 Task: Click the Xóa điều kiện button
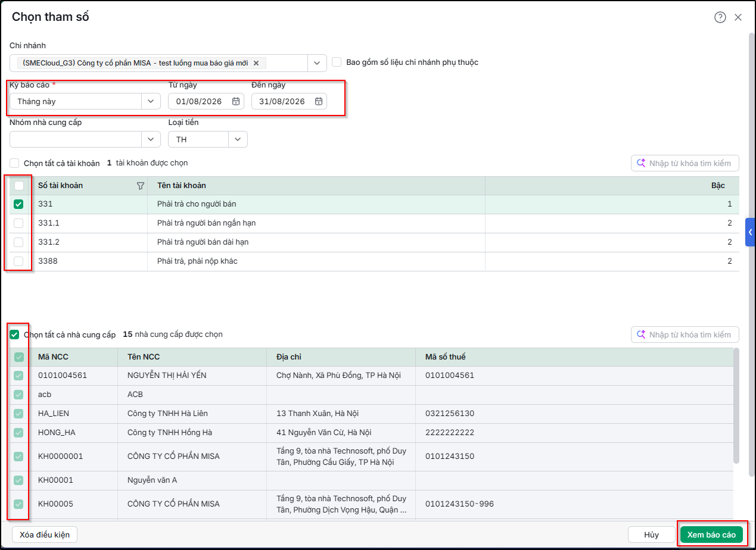(x=45, y=535)
